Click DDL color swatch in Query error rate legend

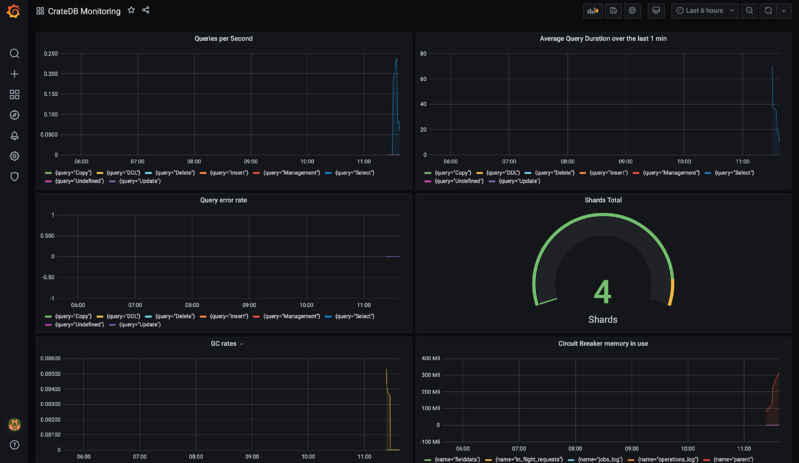click(x=100, y=317)
